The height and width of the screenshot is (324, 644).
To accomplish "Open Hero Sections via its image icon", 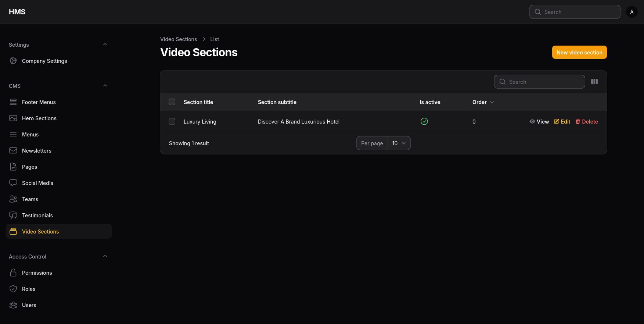I will [13, 118].
